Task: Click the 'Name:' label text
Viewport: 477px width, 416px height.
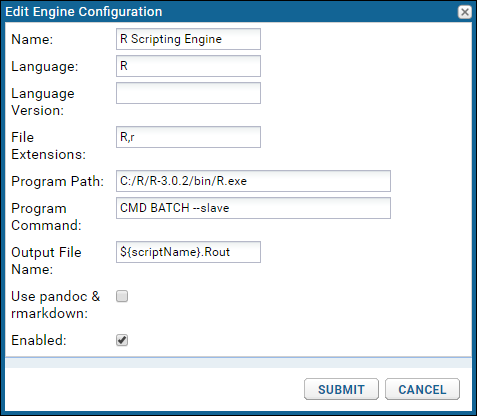Action: point(32,39)
